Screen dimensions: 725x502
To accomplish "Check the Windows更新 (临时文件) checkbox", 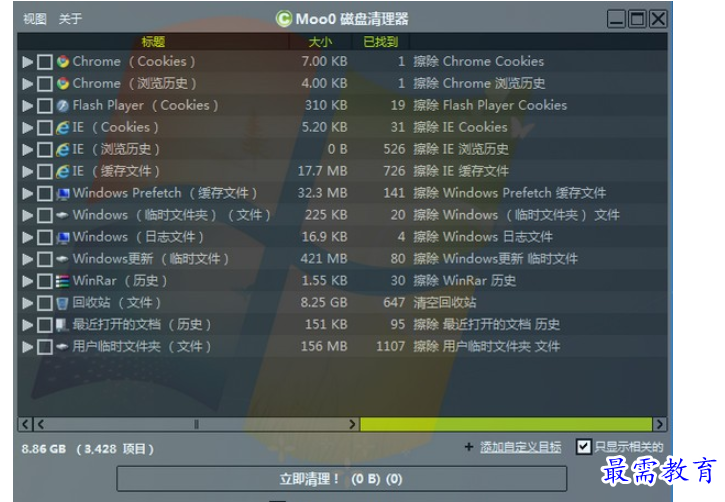I will point(45,259).
